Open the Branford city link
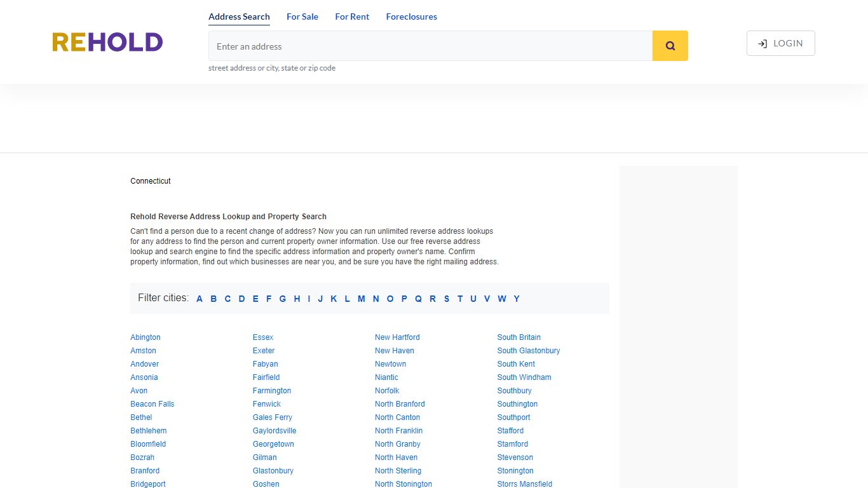This screenshot has height=488, width=868. point(145,471)
